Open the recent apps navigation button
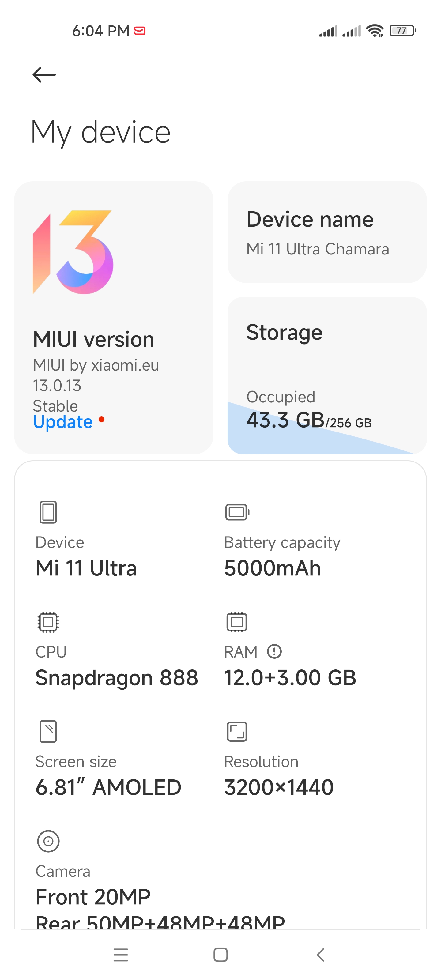Screen dimensions: 441x980 (121, 955)
